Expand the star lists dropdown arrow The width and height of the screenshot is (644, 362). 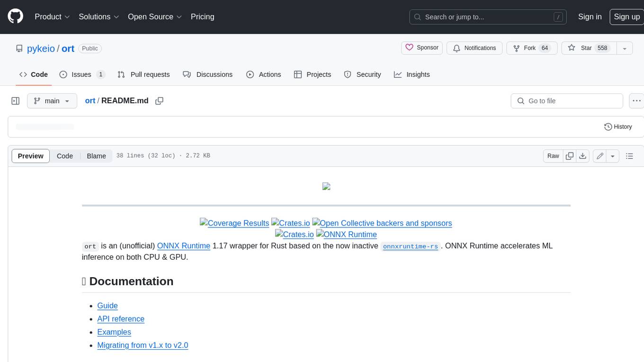[625, 48]
